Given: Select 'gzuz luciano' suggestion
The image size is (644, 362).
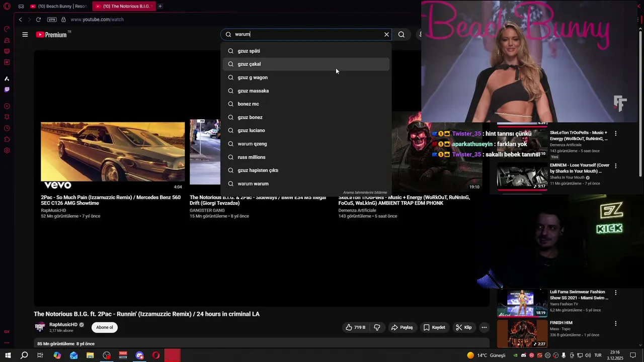Looking at the screenshot, I should point(306,130).
